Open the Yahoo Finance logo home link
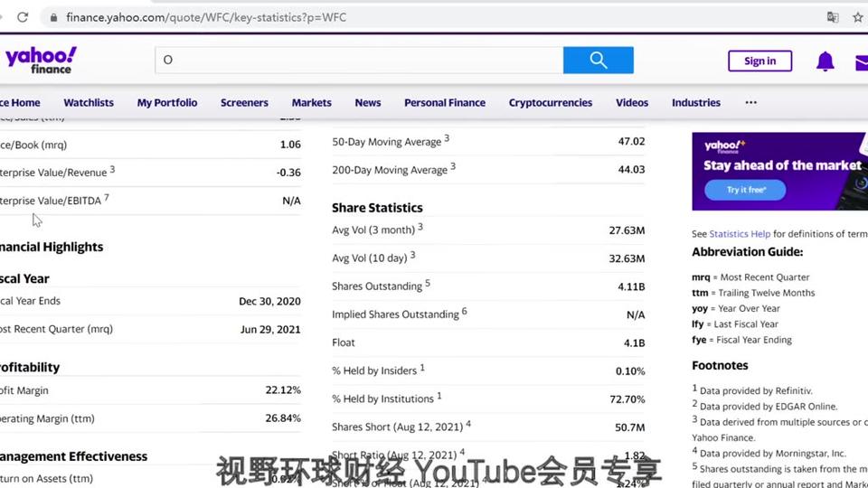This screenshot has width=868, height=488. tap(41, 60)
